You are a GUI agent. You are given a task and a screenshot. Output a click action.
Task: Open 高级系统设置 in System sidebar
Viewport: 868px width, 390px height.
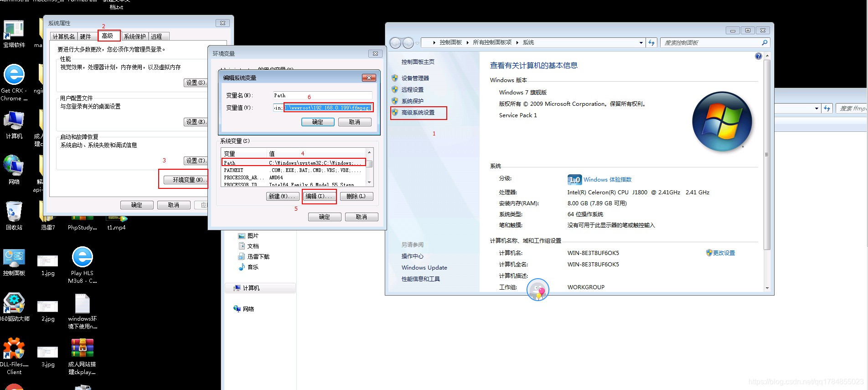coord(418,112)
